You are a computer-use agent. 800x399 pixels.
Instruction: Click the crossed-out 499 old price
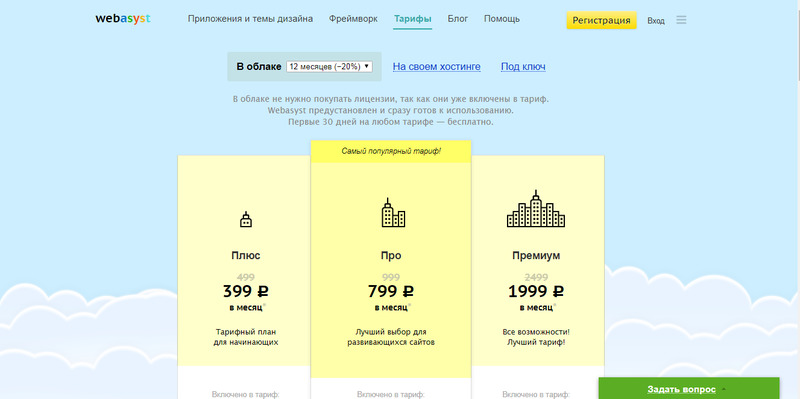click(x=246, y=277)
